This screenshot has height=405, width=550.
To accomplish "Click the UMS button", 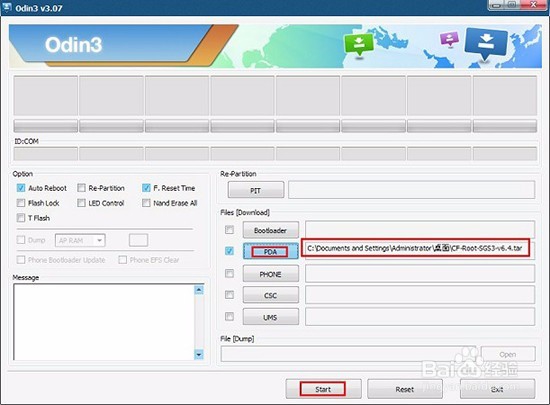I will (271, 317).
